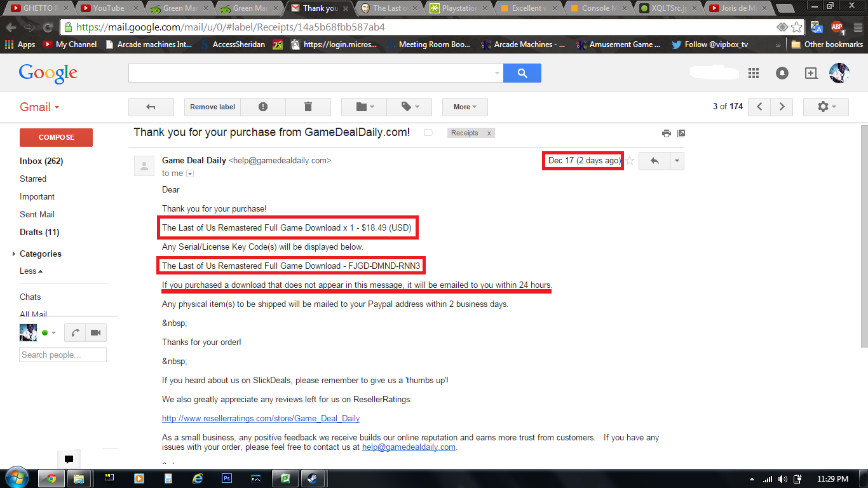Print all using the printer icon
This screenshot has width=868, height=488.
pyautogui.click(x=666, y=133)
